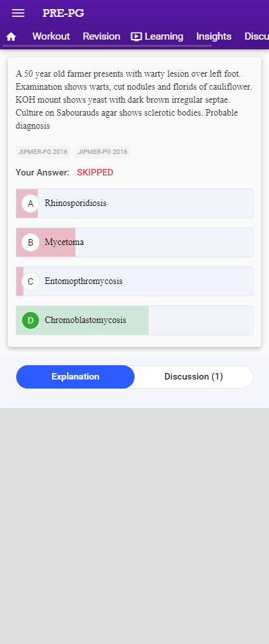This screenshot has height=644, width=269.
Task: Click the green D option circle
Action: (x=31, y=320)
